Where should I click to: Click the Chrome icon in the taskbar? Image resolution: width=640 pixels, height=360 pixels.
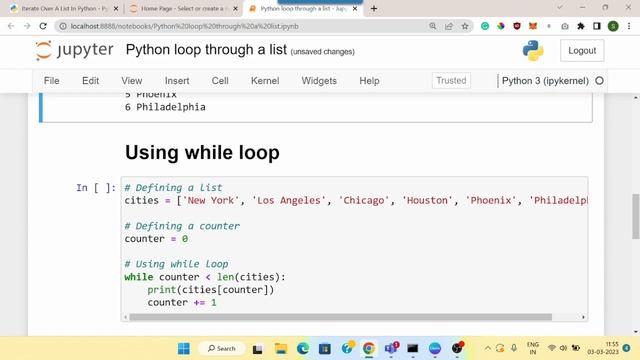click(x=369, y=349)
